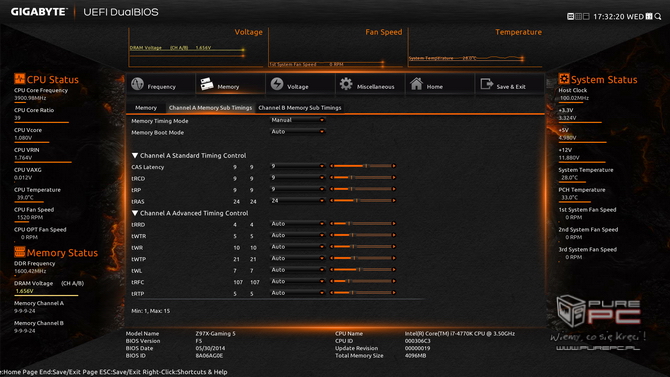Open the CAS Latency value dropdown
670x377 pixels.
point(297,166)
